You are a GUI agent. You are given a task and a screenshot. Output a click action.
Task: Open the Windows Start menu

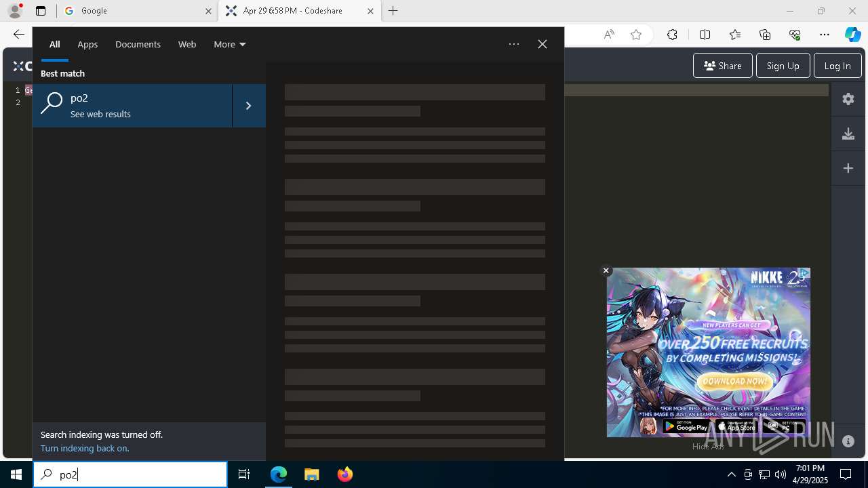[16, 474]
